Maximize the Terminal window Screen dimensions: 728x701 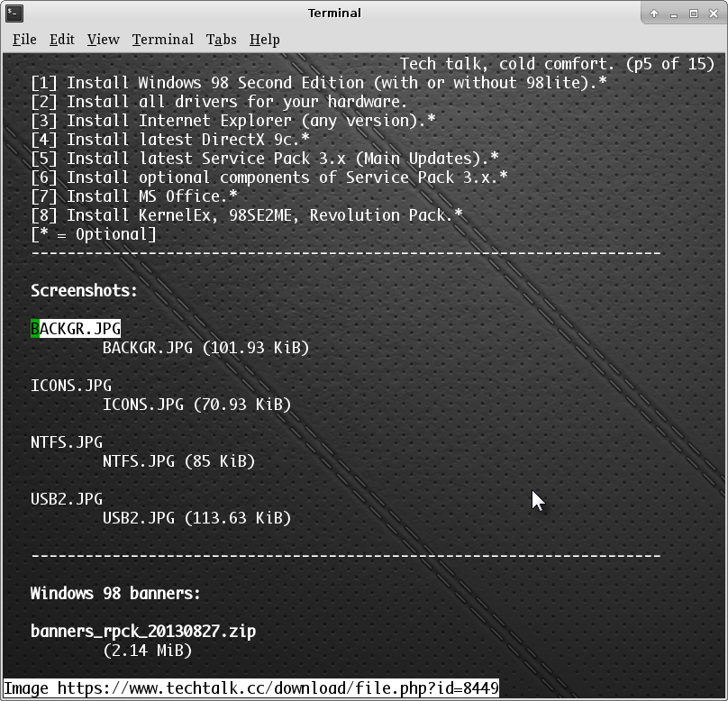click(x=694, y=14)
